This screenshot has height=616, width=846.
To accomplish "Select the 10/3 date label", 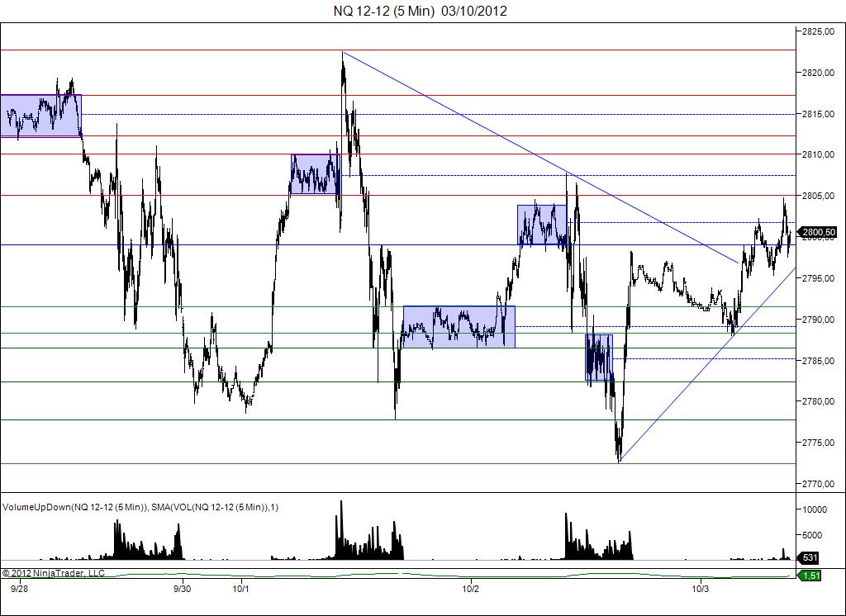I will (701, 589).
